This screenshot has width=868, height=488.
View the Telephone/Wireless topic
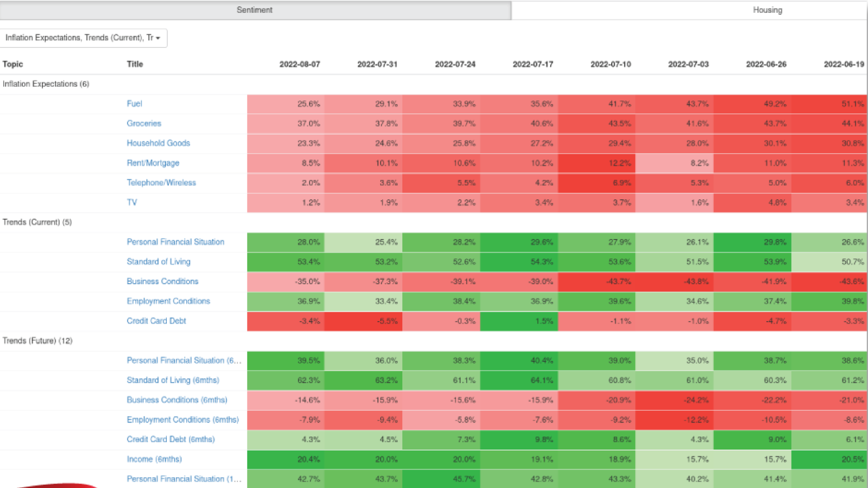pos(161,183)
